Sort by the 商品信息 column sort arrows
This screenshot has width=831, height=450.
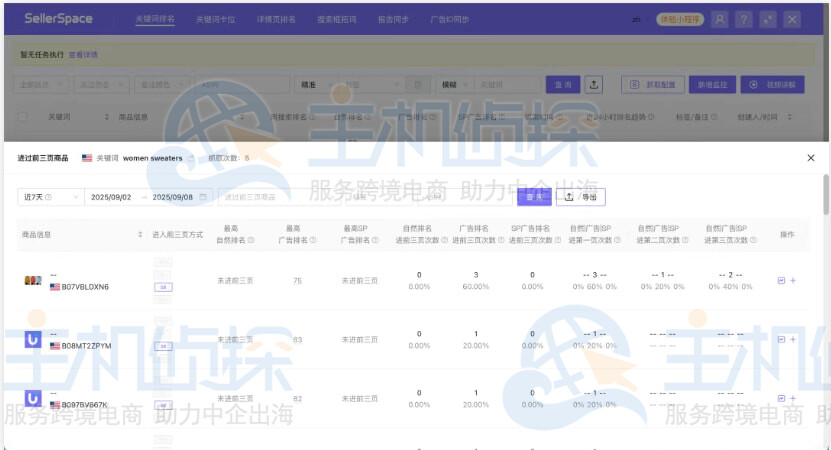pos(140,235)
